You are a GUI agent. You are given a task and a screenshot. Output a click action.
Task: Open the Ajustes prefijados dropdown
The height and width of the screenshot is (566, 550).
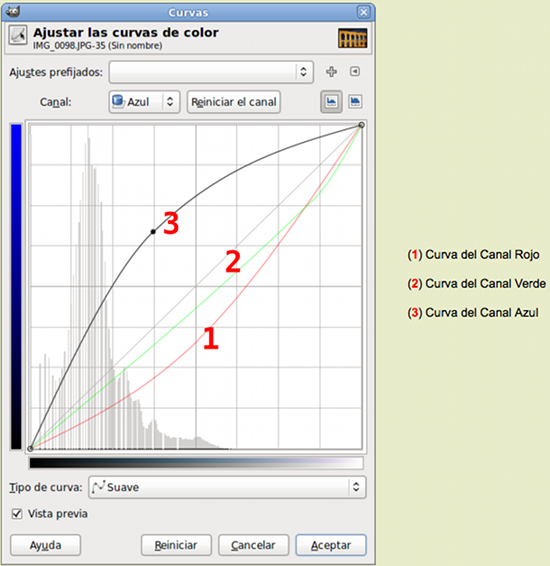pyautogui.click(x=211, y=72)
